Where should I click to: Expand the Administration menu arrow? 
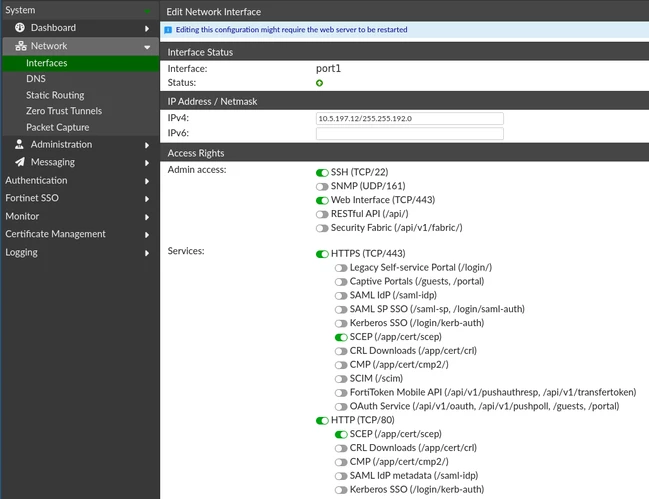tap(147, 145)
